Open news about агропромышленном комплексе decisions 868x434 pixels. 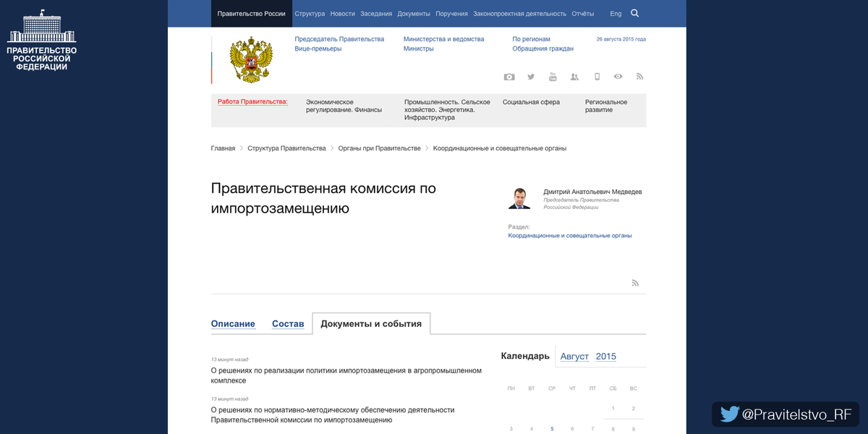346,375
